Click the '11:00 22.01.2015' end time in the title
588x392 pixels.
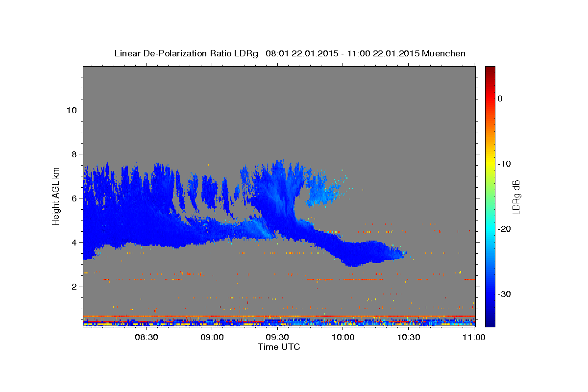[383, 53]
